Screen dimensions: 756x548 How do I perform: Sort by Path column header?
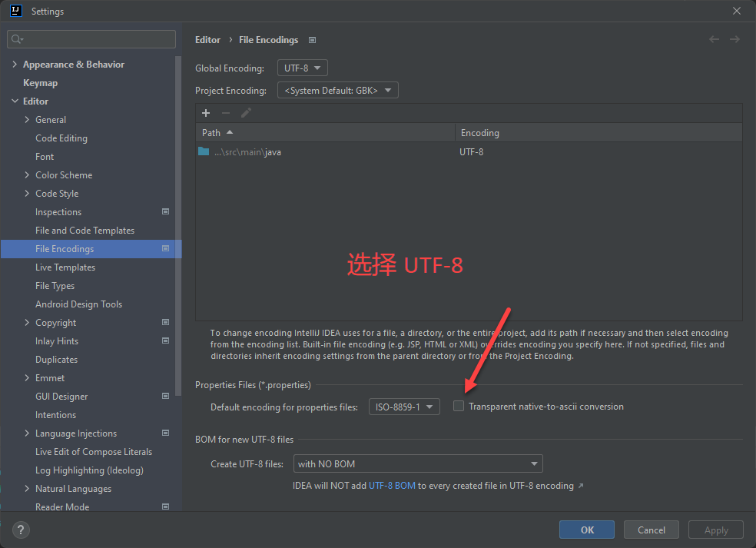(x=326, y=132)
